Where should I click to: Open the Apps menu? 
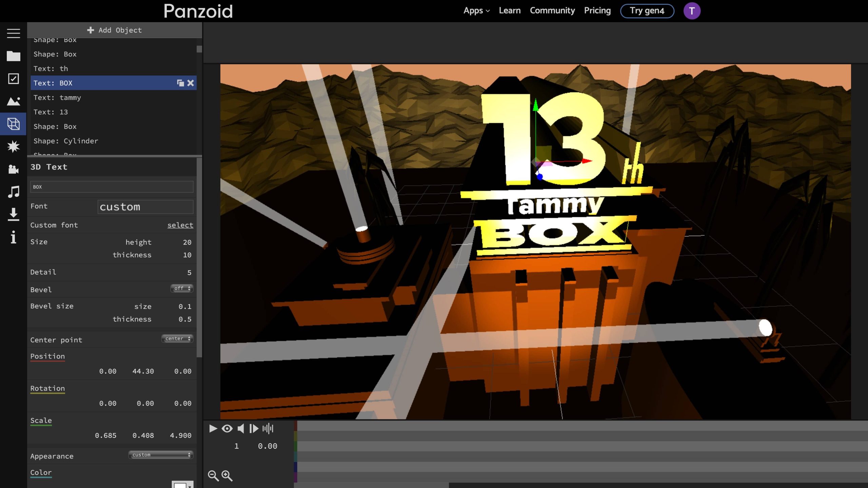(x=476, y=11)
